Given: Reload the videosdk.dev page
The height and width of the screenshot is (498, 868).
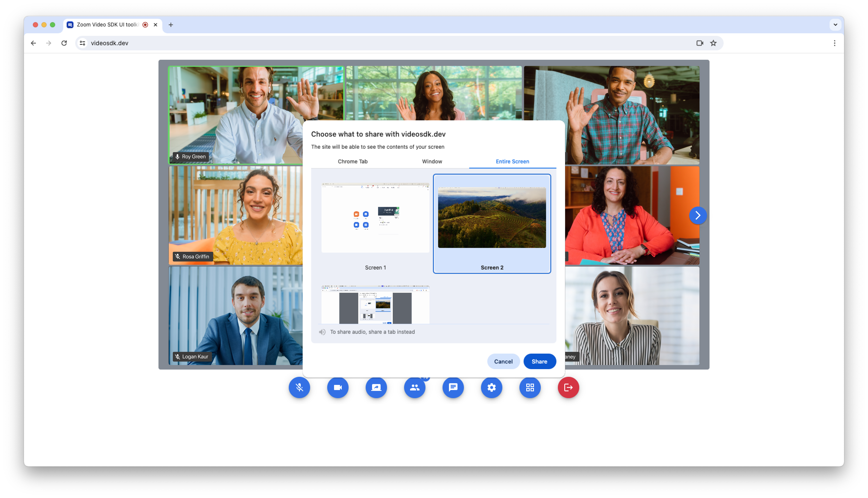Looking at the screenshot, I should point(64,43).
